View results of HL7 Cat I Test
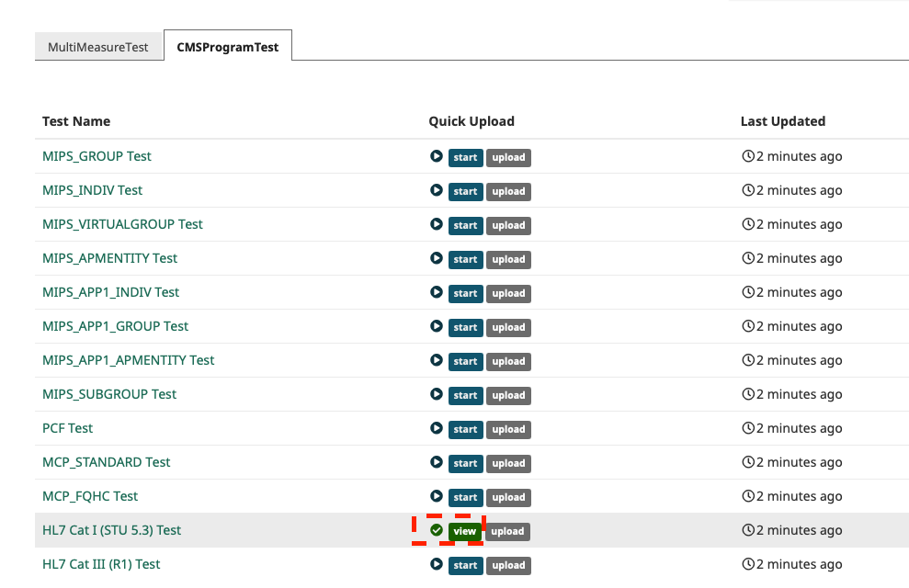 tap(465, 531)
